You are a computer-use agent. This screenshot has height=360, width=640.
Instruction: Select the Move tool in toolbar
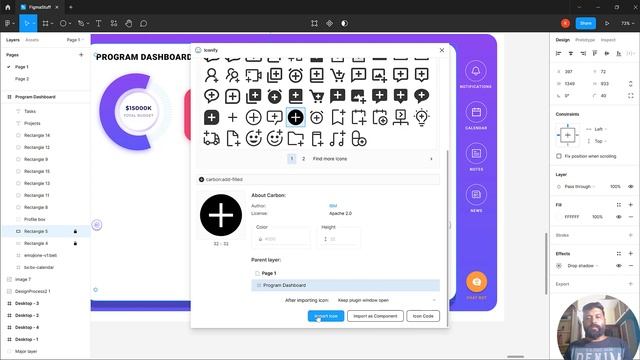[27, 23]
